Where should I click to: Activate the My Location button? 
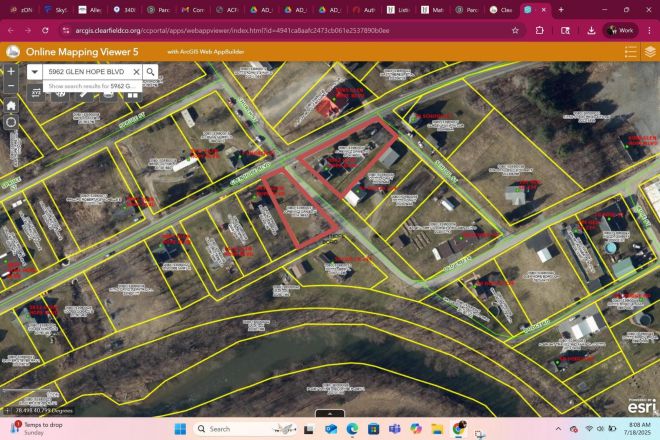pos(11,122)
